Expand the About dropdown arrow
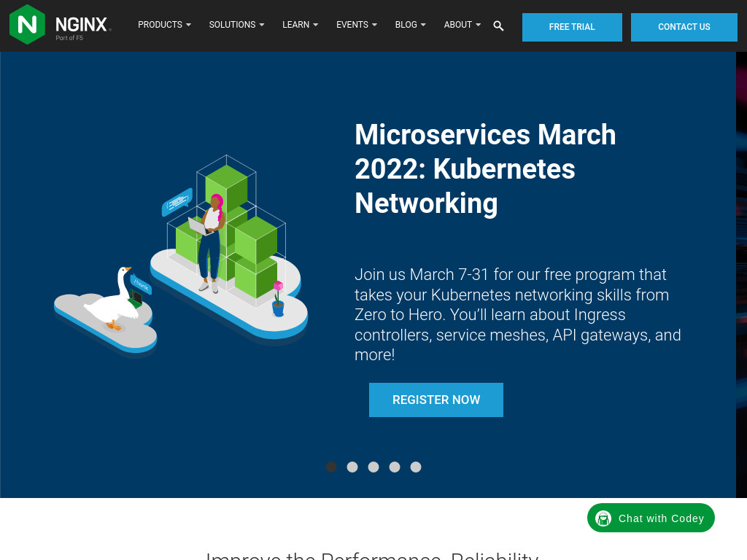Screen dimensions: 747x560 [479, 25]
